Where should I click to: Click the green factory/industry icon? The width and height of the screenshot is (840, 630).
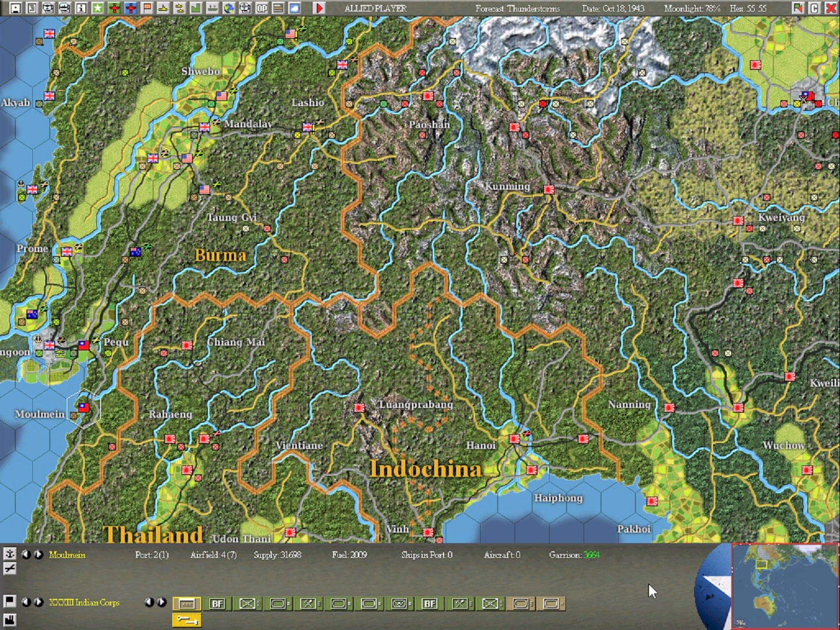[196, 8]
